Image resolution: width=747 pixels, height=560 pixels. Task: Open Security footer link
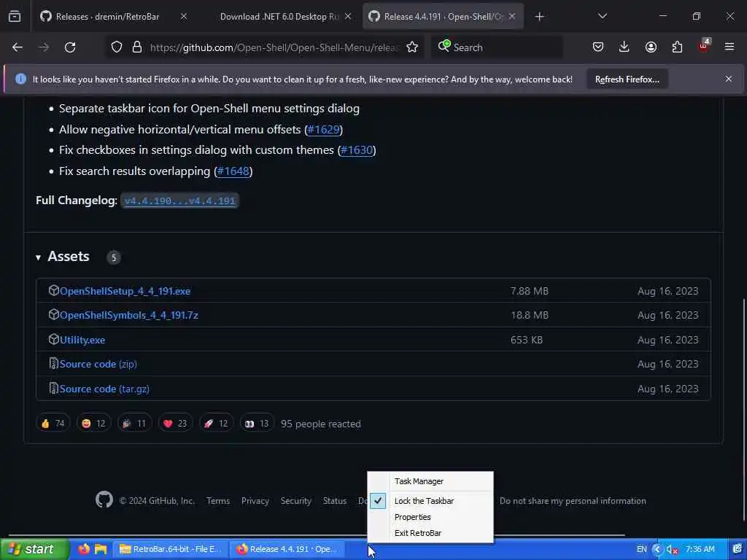click(x=296, y=500)
